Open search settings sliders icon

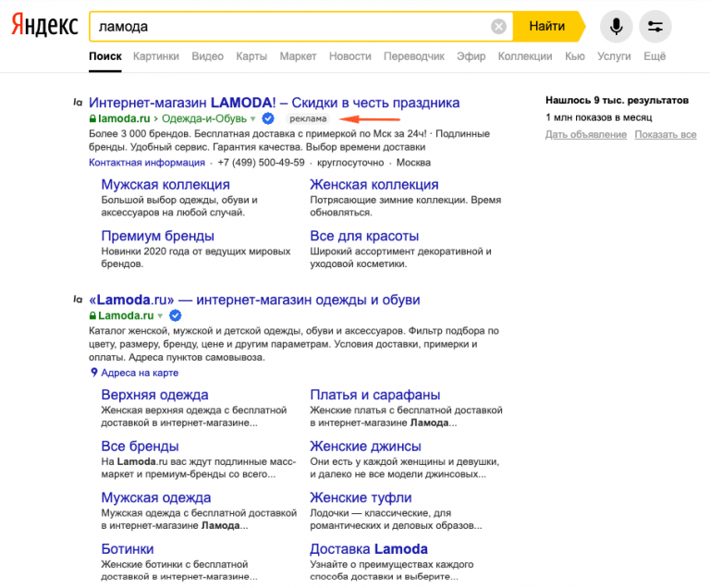tap(655, 26)
